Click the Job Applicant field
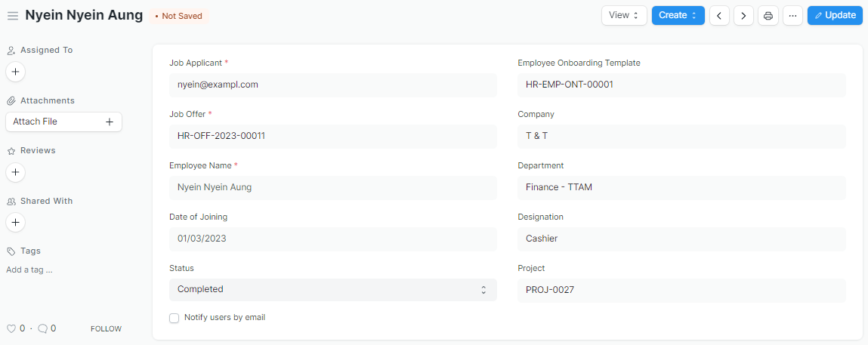868x345 pixels. pos(332,85)
